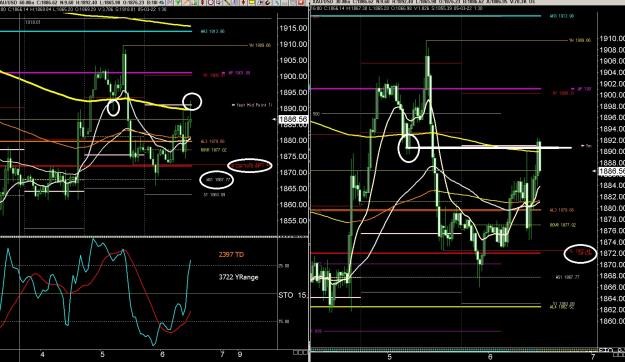Click 1892 on the right chart price axis
This screenshot has height=362, width=625.
coord(612,140)
